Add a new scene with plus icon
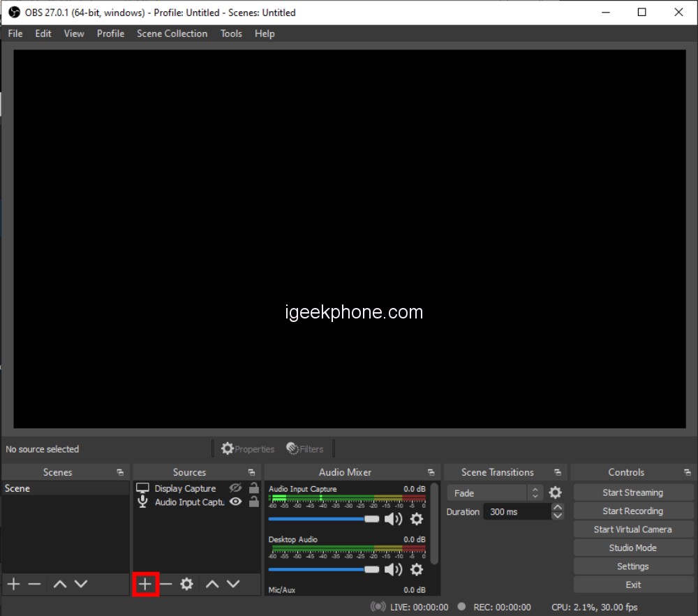The image size is (698, 616). click(13, 584)
